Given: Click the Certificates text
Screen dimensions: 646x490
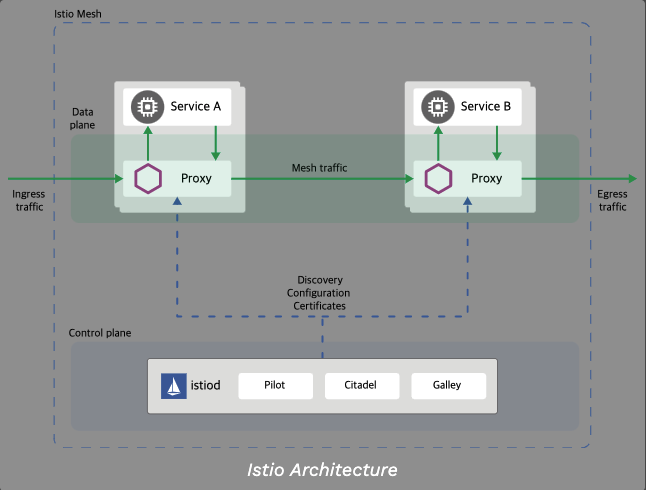Looking at the screenshot, I should click(x=319, y=306).
